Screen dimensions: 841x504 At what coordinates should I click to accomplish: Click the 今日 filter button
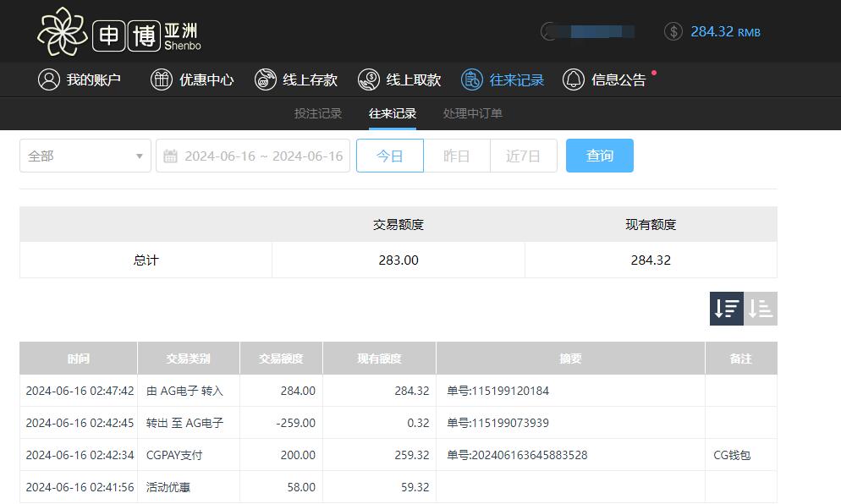(x=390, y=156)
